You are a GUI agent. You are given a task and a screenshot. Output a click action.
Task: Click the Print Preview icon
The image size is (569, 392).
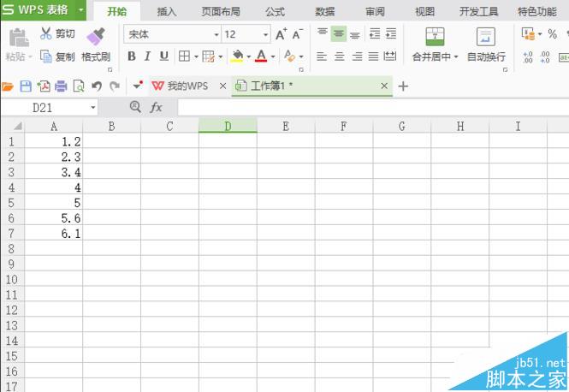[79, 86]
